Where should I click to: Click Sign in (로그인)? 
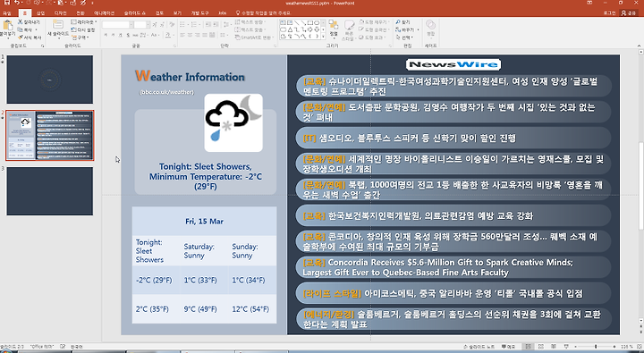pos(609,13)
